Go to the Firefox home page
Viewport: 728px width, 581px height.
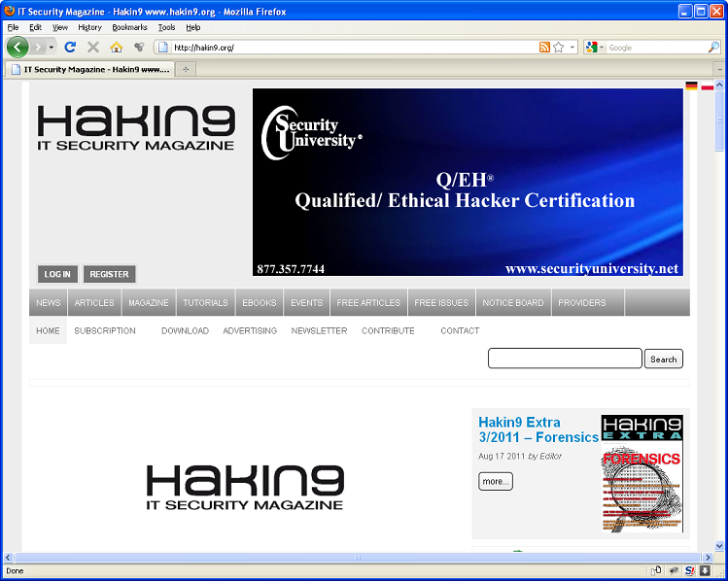(x=117, y=47)
